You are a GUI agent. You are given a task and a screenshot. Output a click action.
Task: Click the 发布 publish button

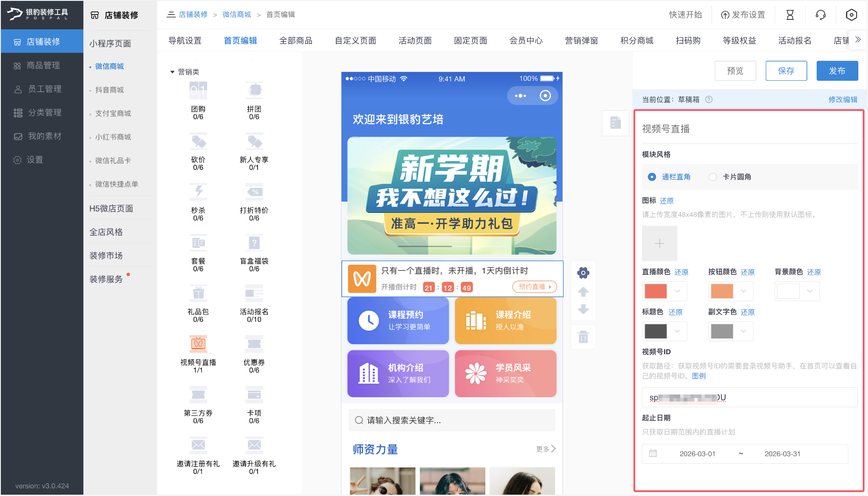point(837,71)
